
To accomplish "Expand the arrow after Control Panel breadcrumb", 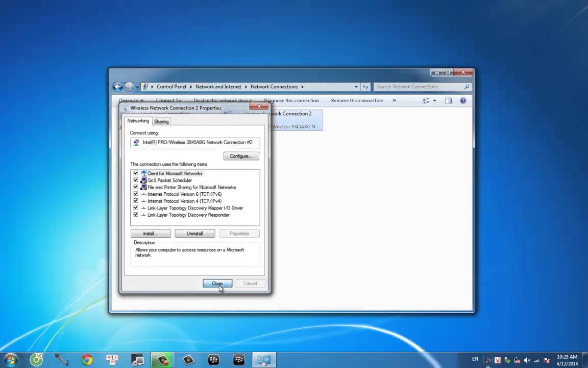I will pyautogui.click(x=191, y=87).
